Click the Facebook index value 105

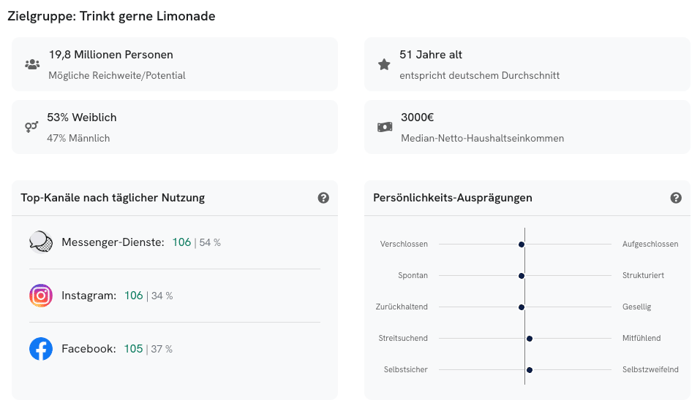(x=133, y=349)
